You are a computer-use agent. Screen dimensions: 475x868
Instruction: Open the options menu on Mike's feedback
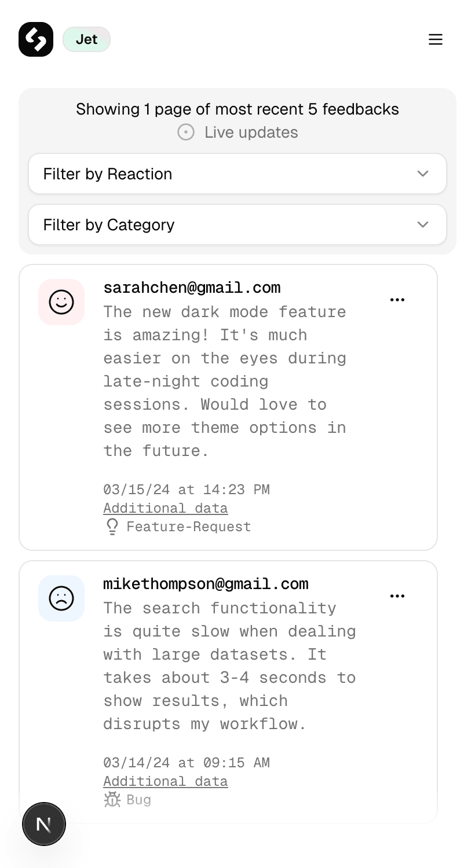(x=397, y=595)
